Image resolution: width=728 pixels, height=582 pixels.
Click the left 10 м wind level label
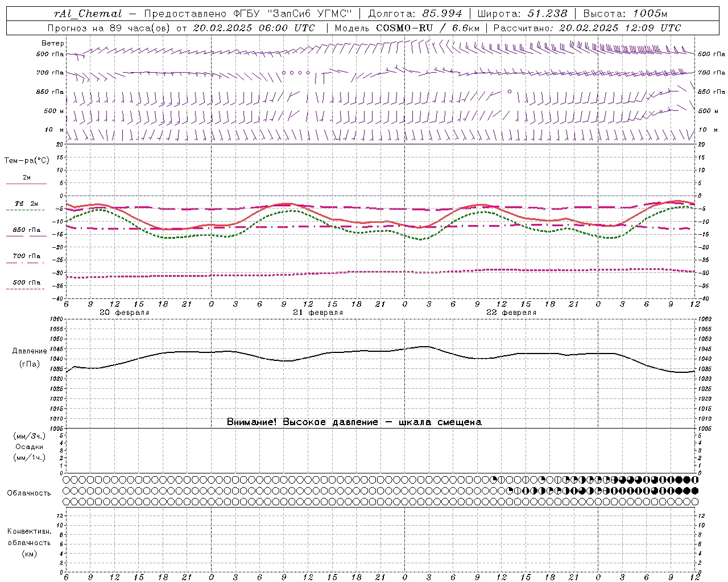pyautogui.click(x=55, y=130)
